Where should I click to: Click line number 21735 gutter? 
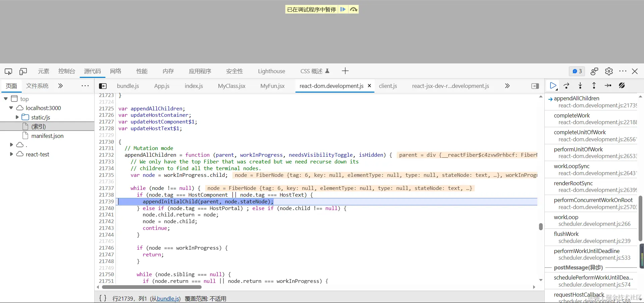click(106, 175)
